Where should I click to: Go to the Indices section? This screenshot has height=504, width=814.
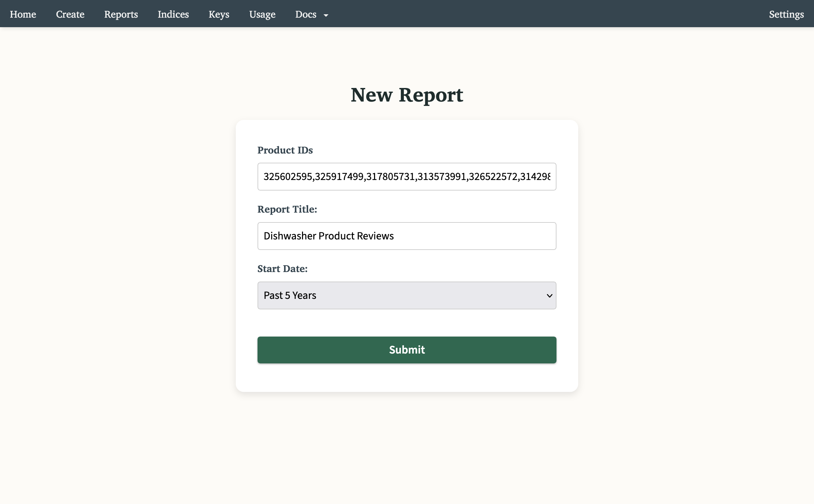(173, 14)
